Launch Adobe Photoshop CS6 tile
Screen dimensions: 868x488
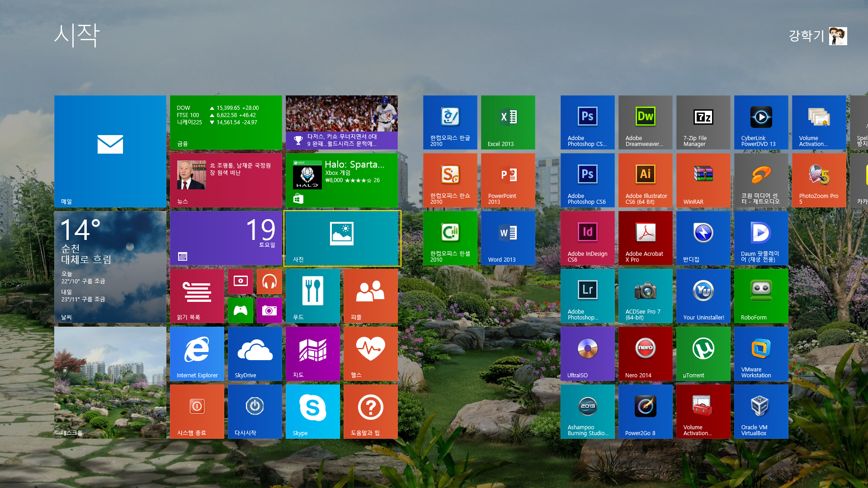coord(588,180)
